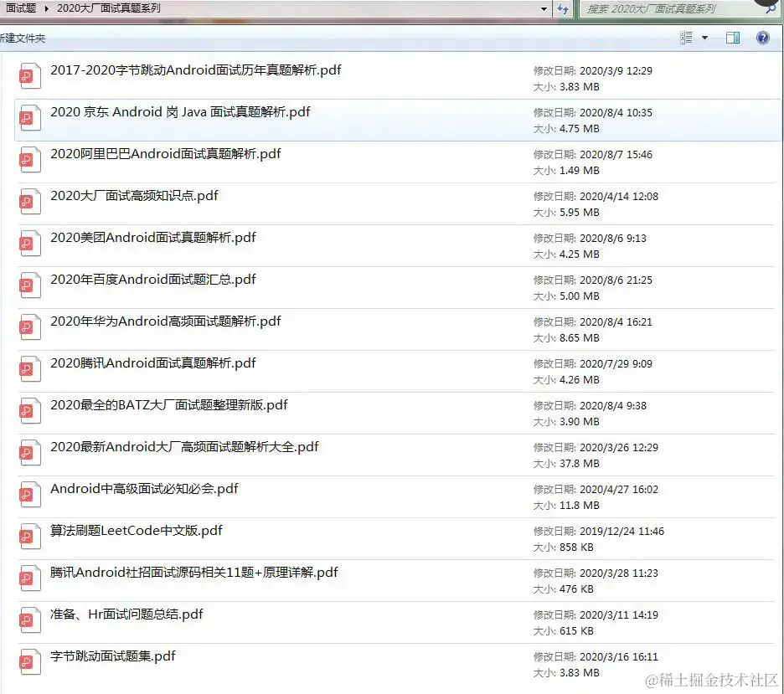
Task: Select file 2020年百度Android面试题汇总.pdf
Action: [153, 280]
